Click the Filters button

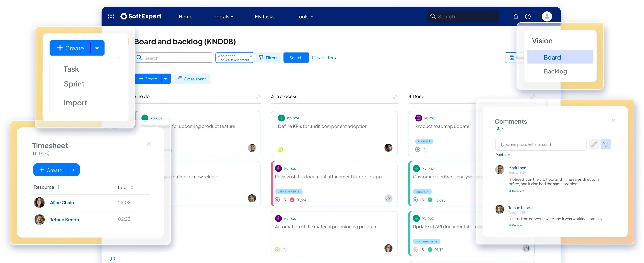269,58
